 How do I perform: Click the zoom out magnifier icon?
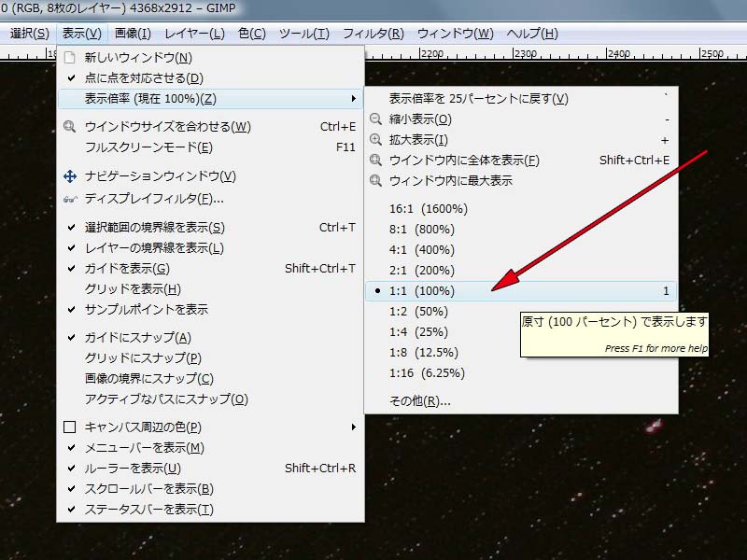tap(376, 119)
